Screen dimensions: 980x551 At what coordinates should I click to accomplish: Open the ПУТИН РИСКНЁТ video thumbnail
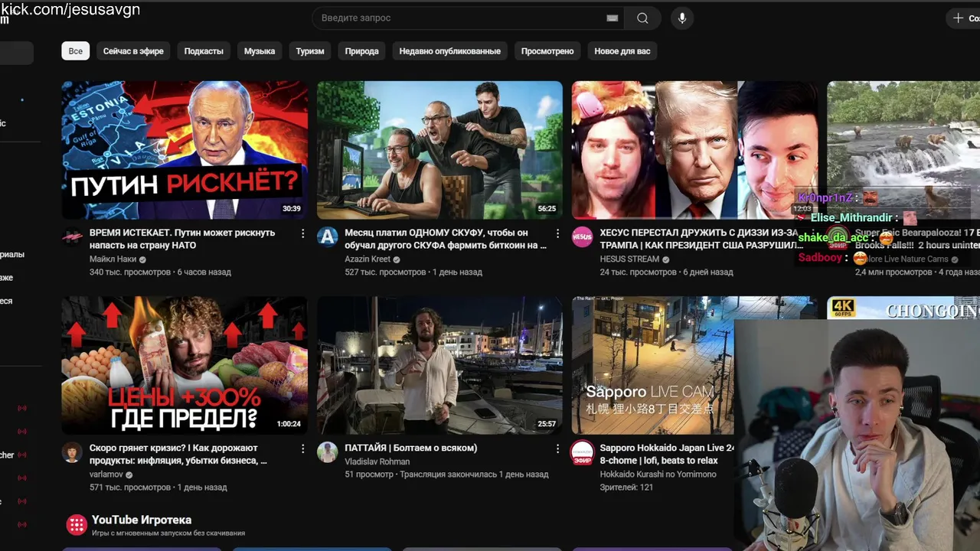pyautogui.click(x=185, y=150)
